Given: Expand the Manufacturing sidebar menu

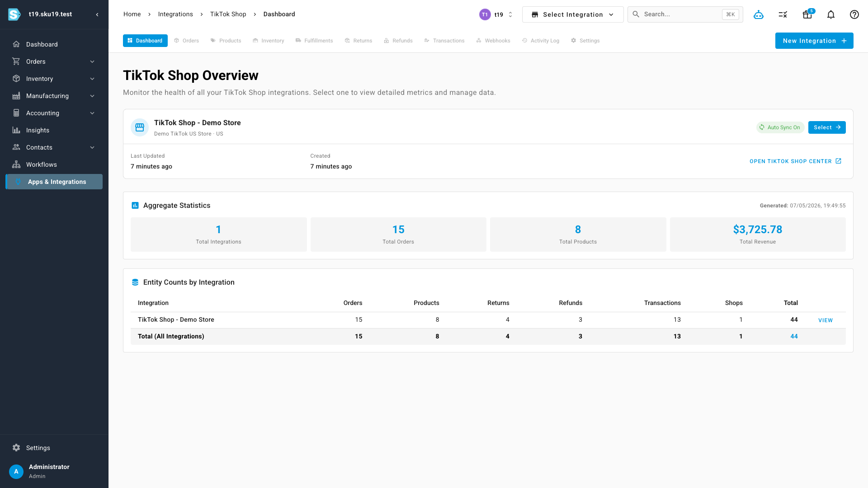Looking at the screenshot, I should pos(54,96).
